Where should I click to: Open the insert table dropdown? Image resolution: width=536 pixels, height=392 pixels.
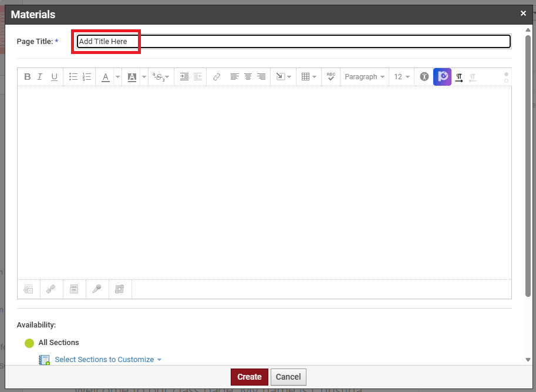(309, 77)
